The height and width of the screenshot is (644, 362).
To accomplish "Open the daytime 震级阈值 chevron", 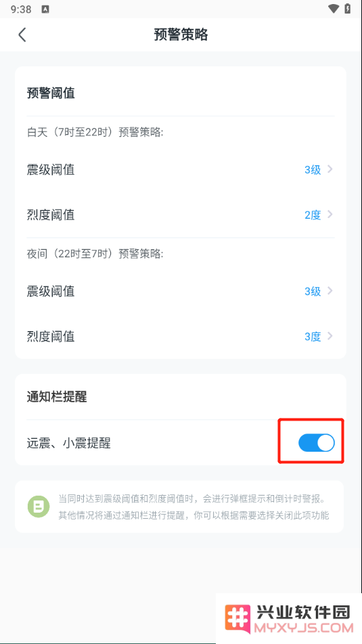I will [330, 169].
